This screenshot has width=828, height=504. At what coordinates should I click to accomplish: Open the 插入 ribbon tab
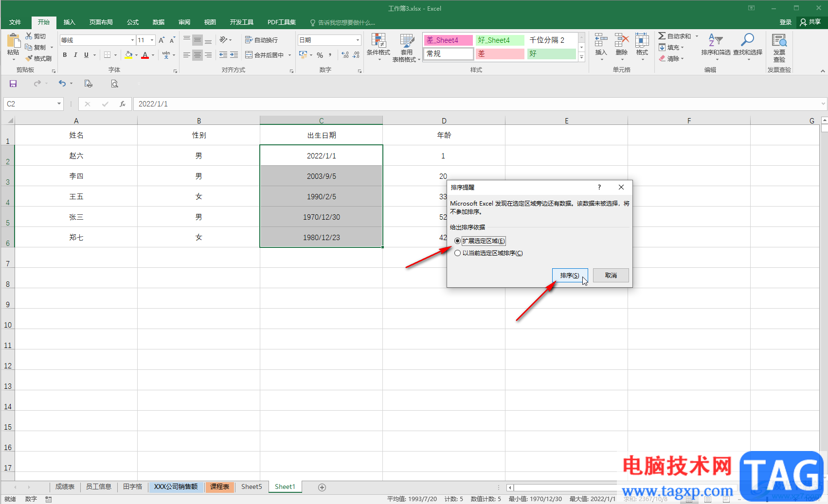pos(70,22)
